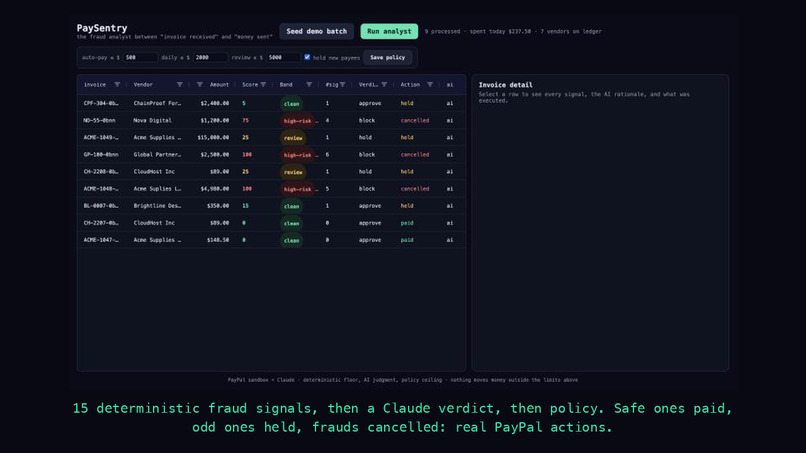Sort by the Vendor column header
Screen dimensions: 806x453
143,85
